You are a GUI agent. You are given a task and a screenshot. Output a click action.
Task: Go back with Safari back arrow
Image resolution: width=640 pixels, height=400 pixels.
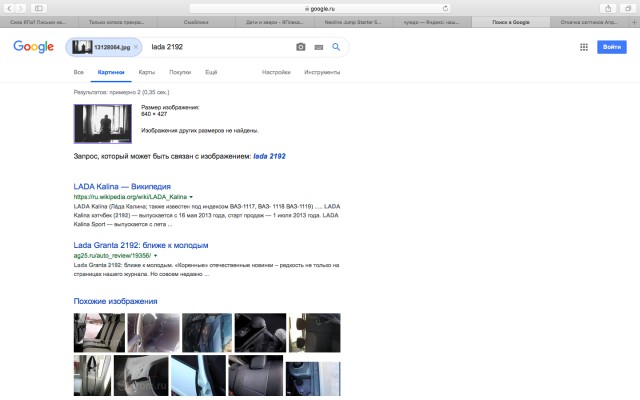(x=9, y=8)
